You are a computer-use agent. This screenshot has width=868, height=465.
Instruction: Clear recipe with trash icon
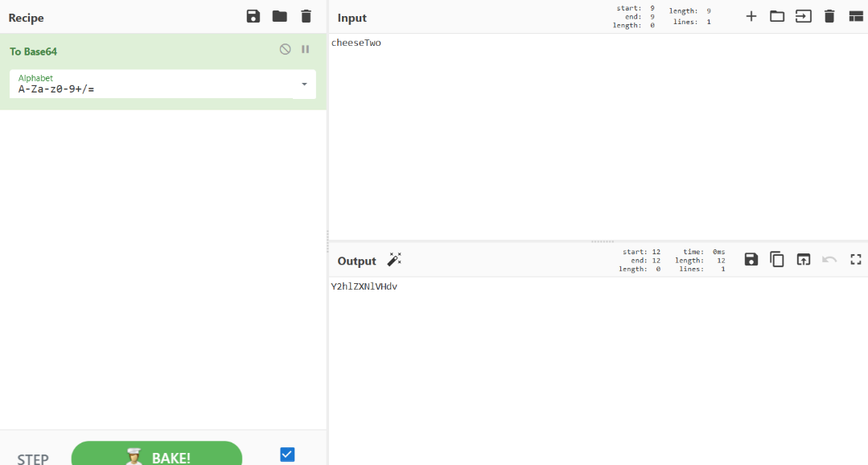click(306, 16)
